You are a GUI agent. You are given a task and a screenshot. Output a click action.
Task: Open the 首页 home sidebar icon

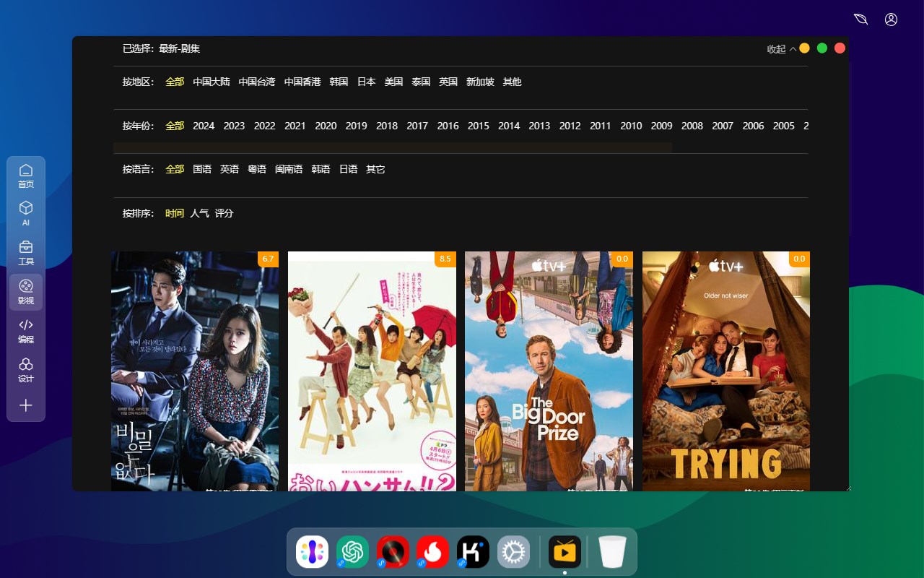click(x=26, y=176)
